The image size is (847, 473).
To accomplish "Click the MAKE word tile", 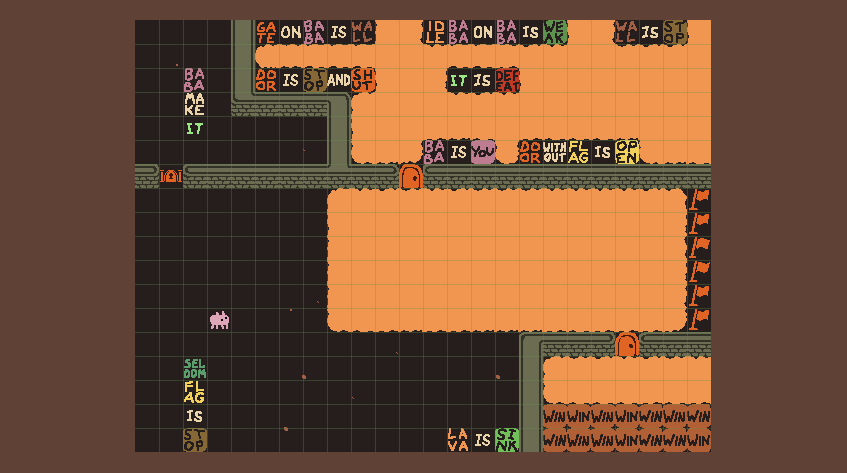I will 194,104.
